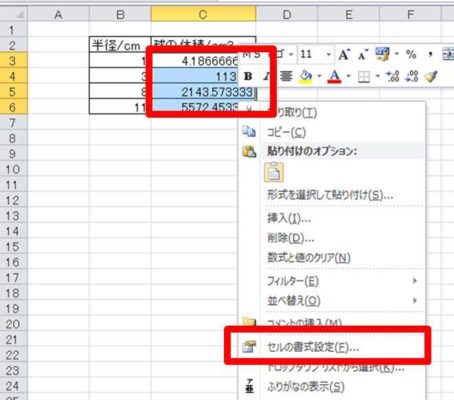The image size is (454, 400).
Task: Toggle Bold in the mini toolbar
Action: coord(248,76)
